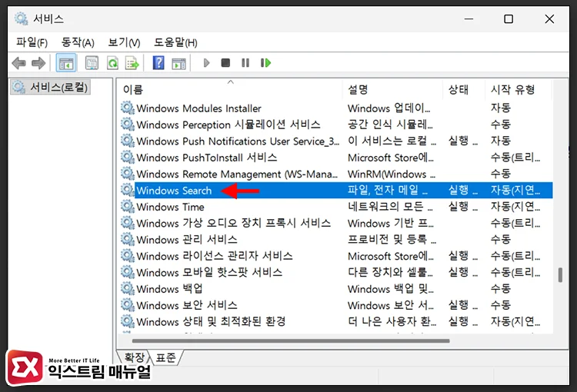
Task: Click 다른 장치와 셀룰 description cell
Action: point(390,272)
